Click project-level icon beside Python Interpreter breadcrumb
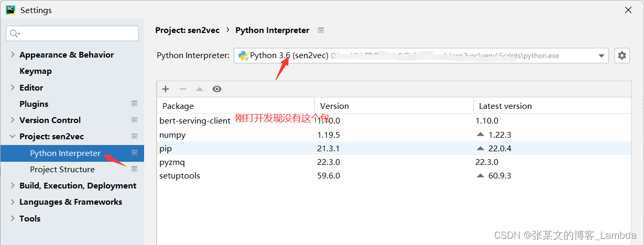Image resolution: width=644 pixels, height=245 pixels. [321, 30]
